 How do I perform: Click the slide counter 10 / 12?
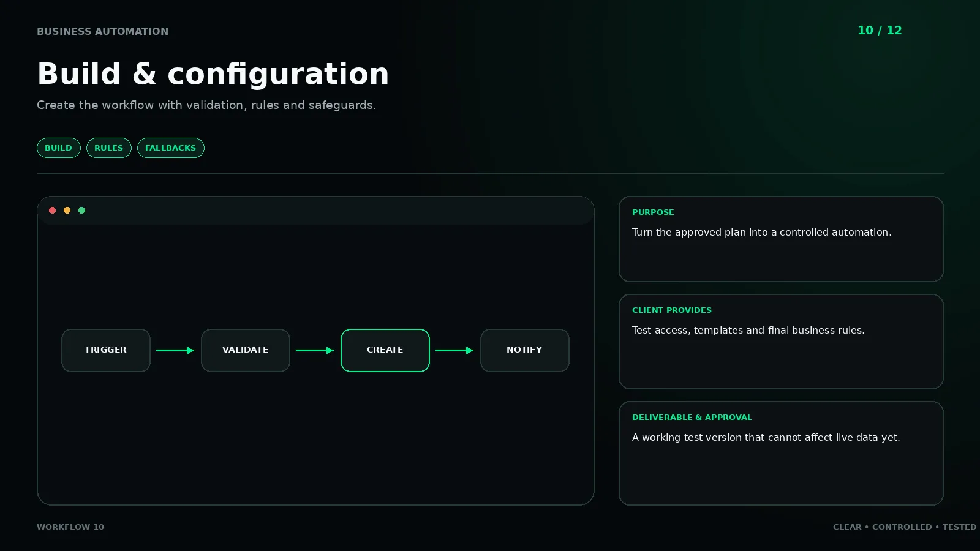[x=880, y=31]
